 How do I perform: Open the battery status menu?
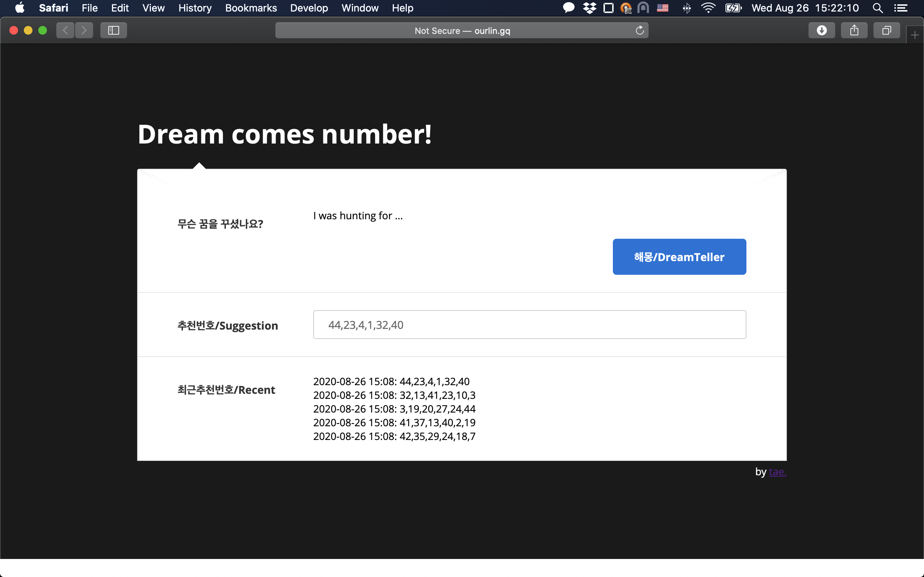pos(733,8)
